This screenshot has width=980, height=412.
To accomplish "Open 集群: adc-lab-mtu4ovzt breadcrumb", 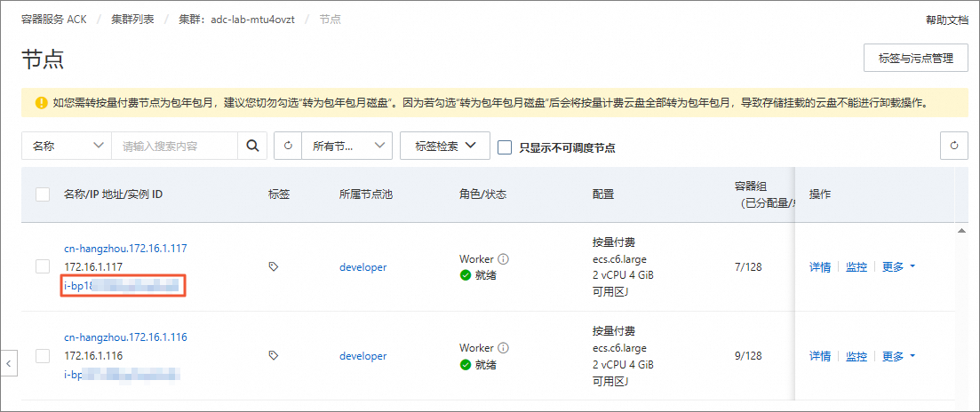I will coord(236,20).
